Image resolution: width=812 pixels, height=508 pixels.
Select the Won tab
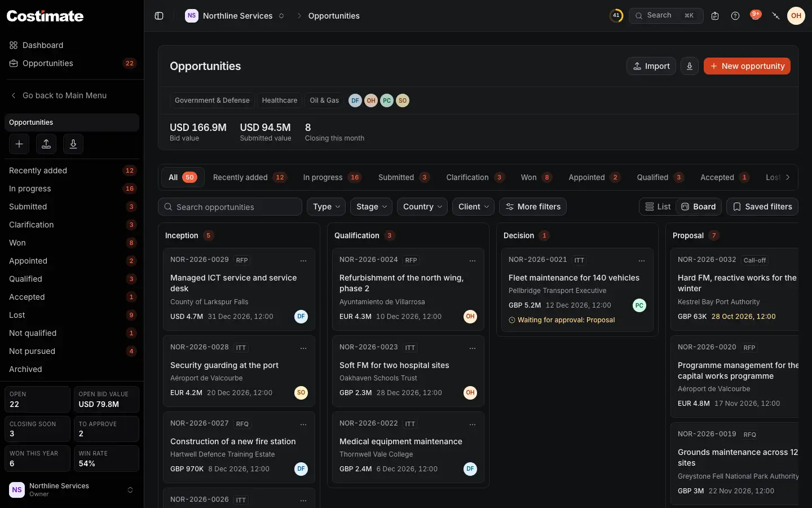coord(536,177)
